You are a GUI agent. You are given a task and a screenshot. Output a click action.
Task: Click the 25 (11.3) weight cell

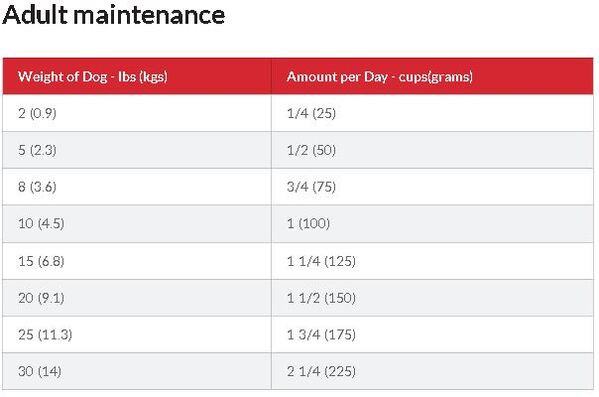[137, 334]
